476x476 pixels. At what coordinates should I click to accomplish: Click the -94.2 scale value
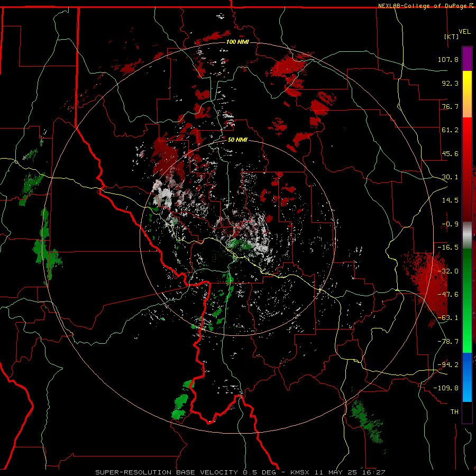coord(448,364)
